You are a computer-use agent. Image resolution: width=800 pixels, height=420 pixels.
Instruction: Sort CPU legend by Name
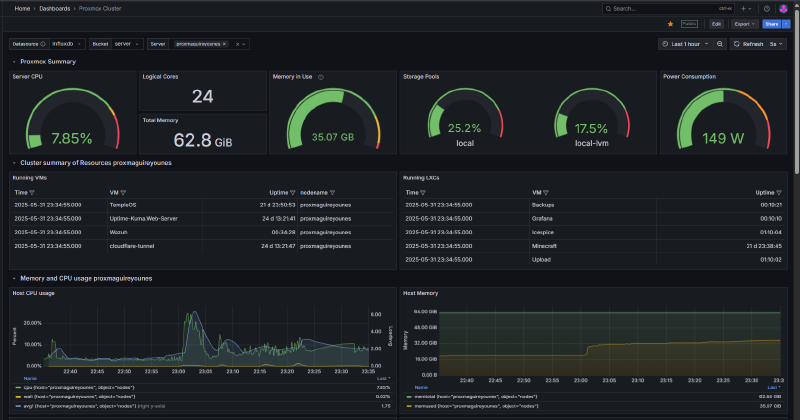[30, 379]
